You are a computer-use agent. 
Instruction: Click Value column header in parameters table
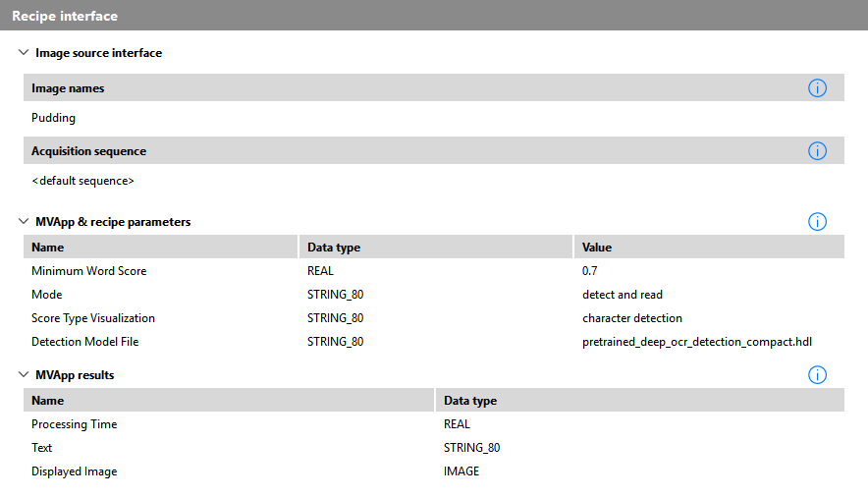(597, 248)
